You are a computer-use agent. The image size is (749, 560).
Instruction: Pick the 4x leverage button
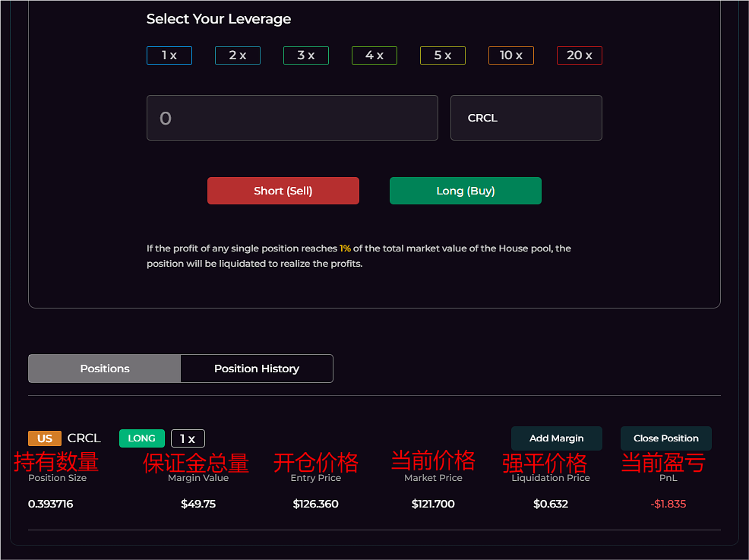(x=374, y=55)
